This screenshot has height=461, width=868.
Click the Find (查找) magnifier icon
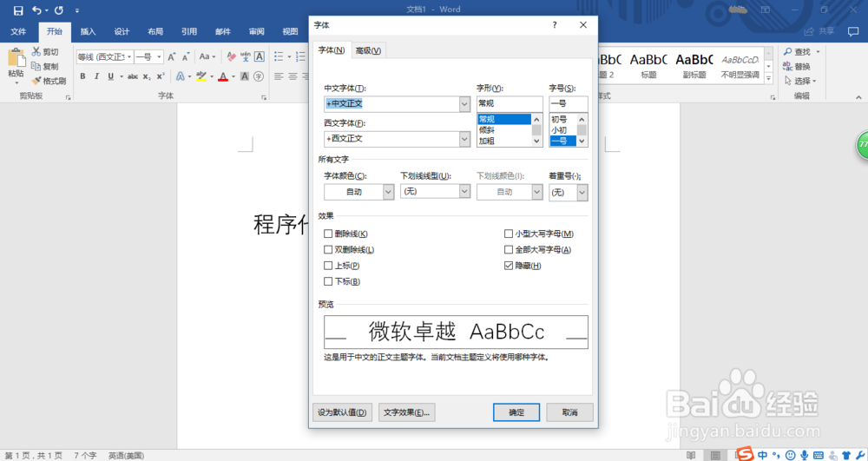coord(788,51)
